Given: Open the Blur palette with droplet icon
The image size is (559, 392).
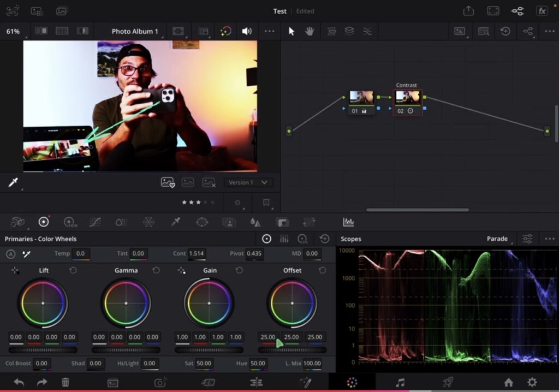Looking at the screenshot, I should (x=255, y=222).
